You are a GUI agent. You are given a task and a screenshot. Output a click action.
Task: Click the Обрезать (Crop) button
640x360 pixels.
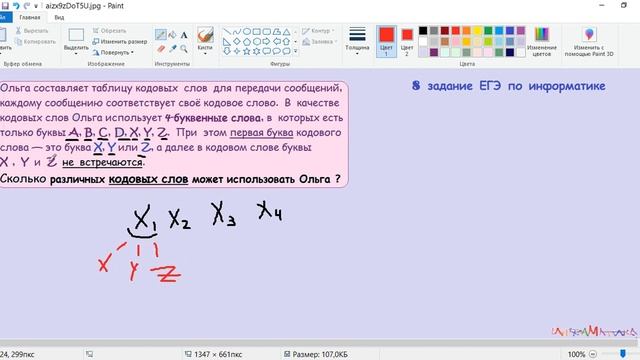[x=109, y=31]
